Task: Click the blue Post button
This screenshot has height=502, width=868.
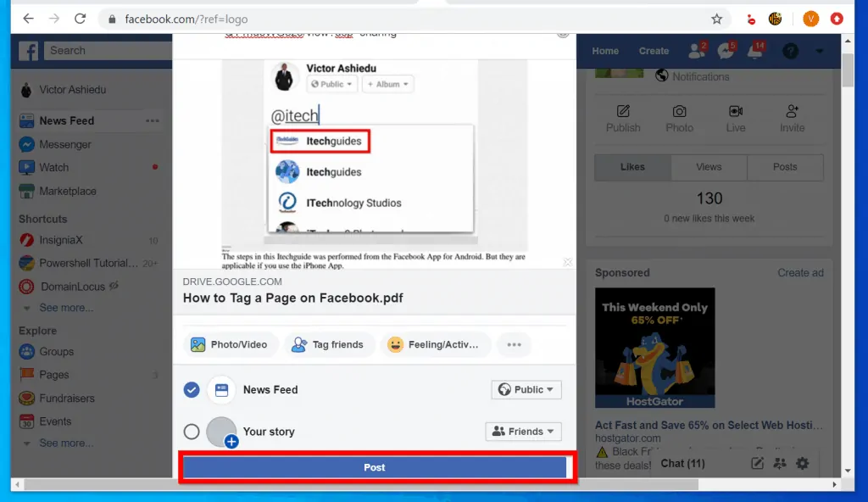Action: pos(375,467)
